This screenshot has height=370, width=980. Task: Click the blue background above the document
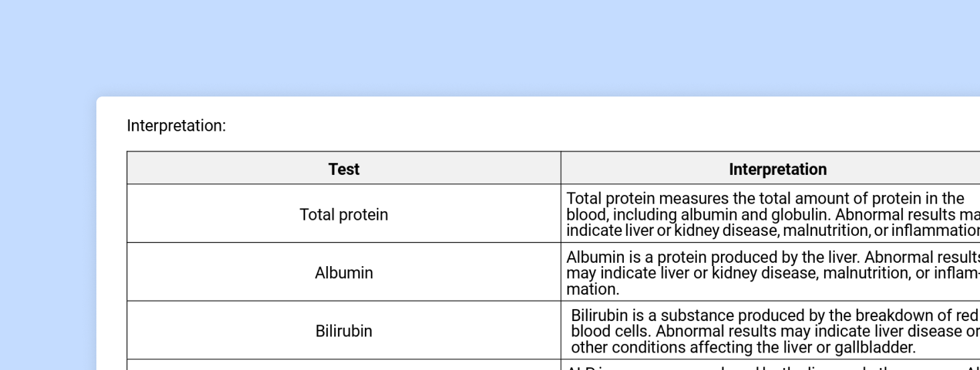coord(490,47)
